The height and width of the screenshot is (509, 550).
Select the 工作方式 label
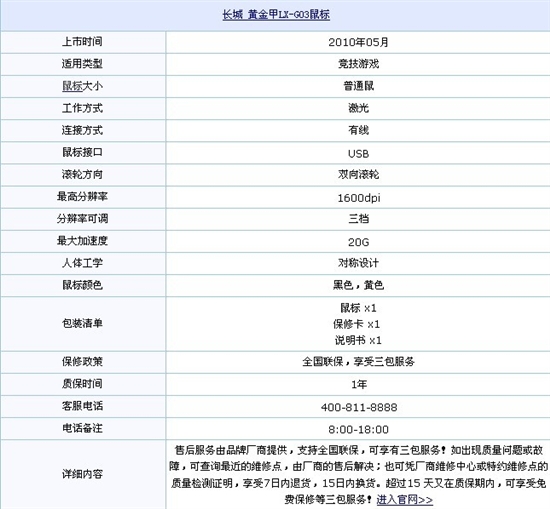click(82, 108)
